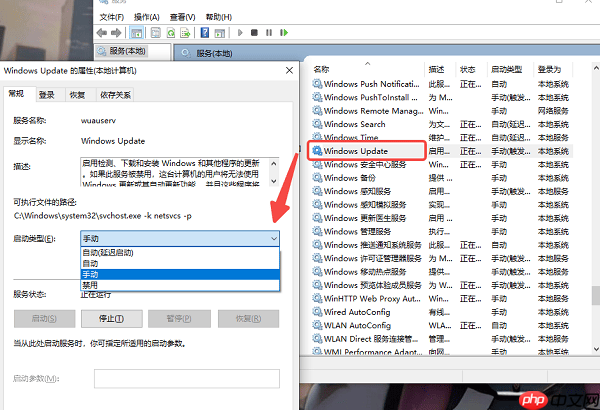This screenshot has width=600, height=410.
Task: Select Windows Search service row
Action: [x=442, y=124]
